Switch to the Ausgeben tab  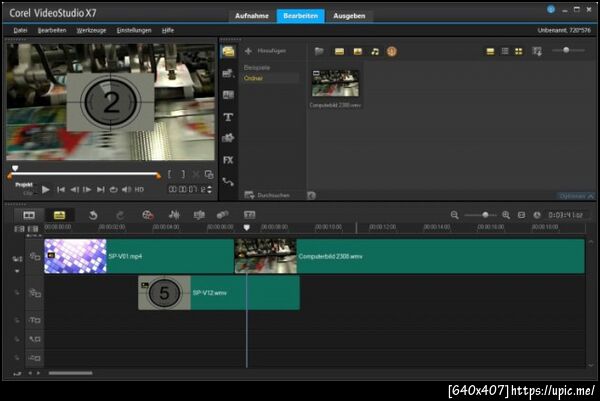349,16
